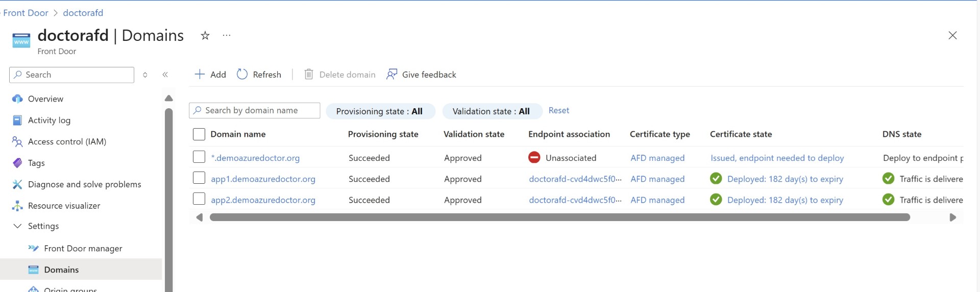This screenshot has width=980, height=292.
Task: Click the Domains menu item icon
Action: point(33,270)
